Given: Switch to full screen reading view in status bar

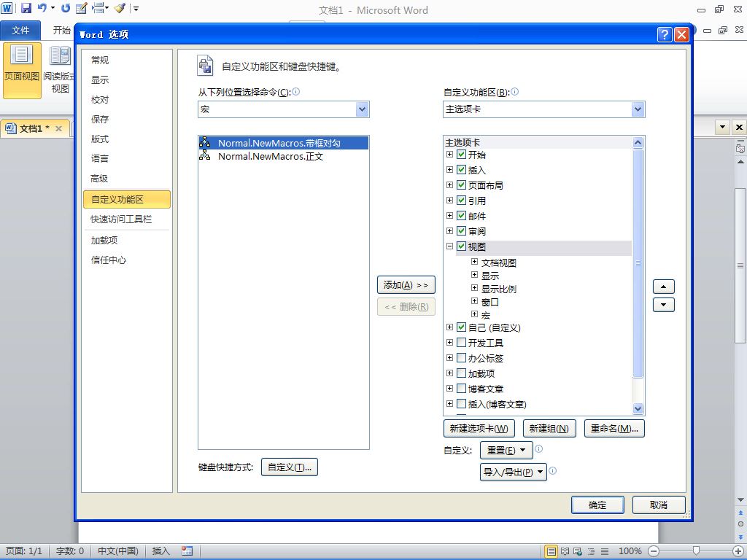Looking at the screenshot, I should coord(565,551).
